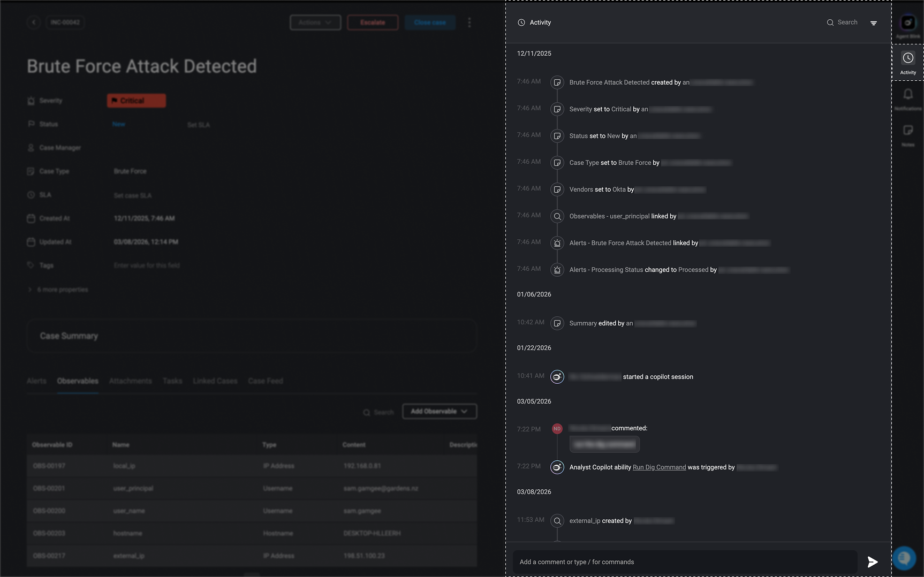Open the Add Observable dropdown
Image resolution: width=924 pixels, height=577 pixels.
(440, 411)
